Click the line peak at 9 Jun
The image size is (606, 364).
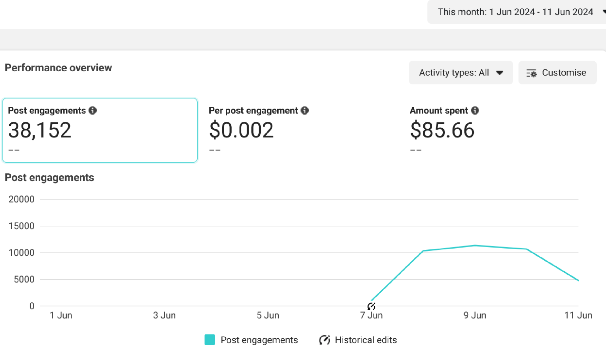tap(475, 245)
